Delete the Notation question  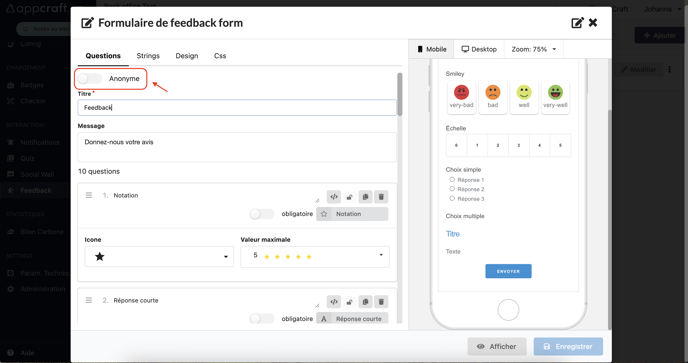pos(381,197)
